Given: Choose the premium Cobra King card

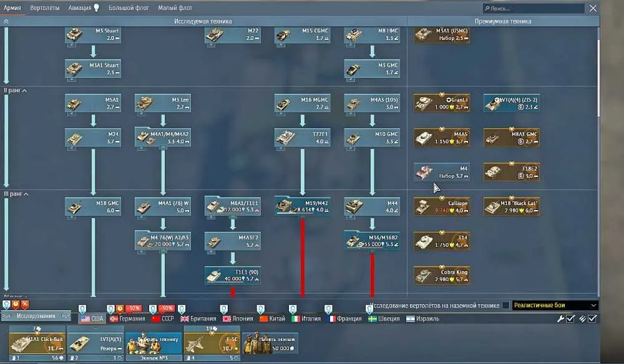Looking at the screenshot, I should 442,275.
